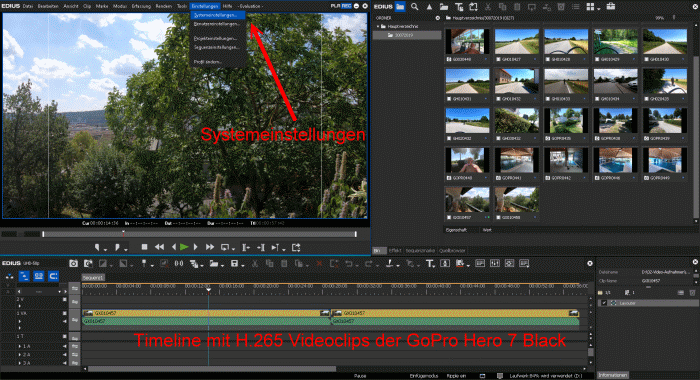Change bin view layout icon
Viewport: 700px width, 380px height.
pyautogui.click(x=590, y=7)
